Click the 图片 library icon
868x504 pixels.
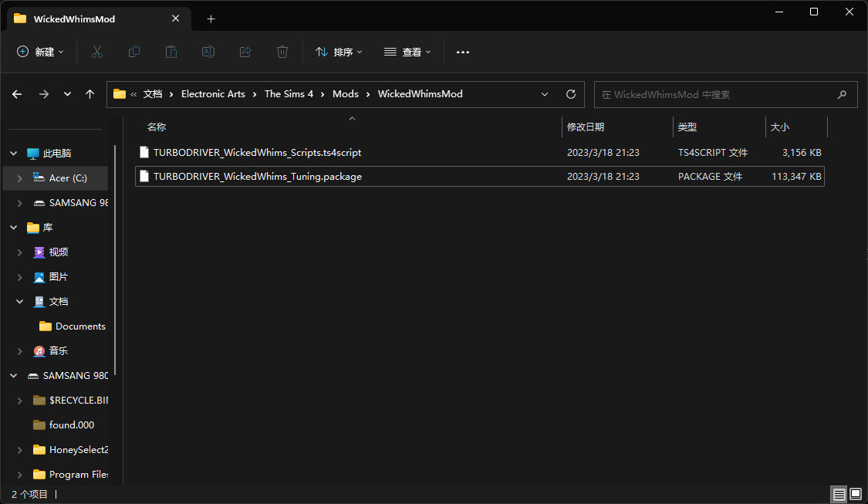[39, 277]
